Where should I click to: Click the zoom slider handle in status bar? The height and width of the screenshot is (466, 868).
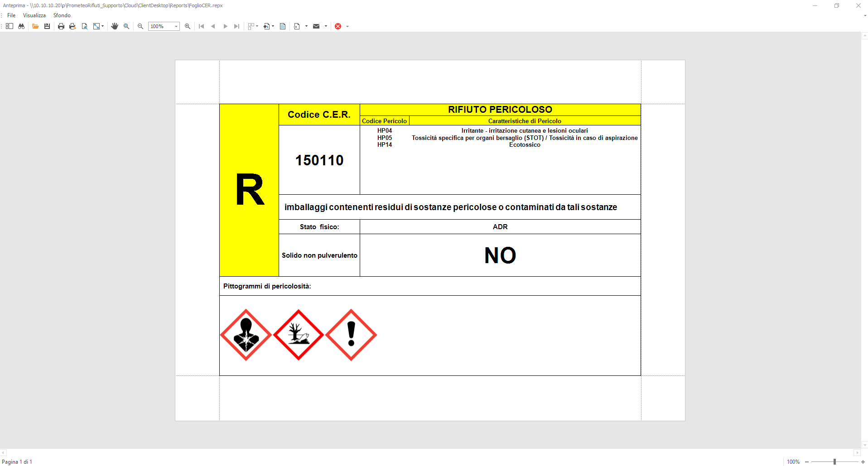pos(834,461)
